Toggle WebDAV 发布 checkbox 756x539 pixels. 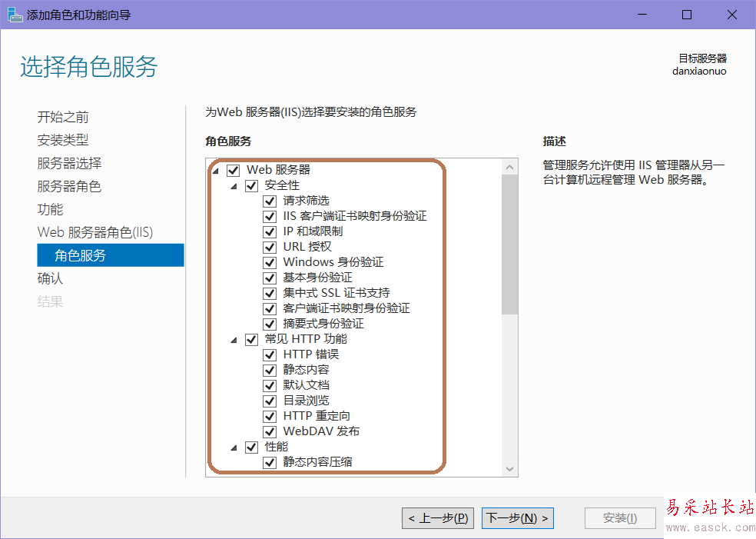[x=270, y=432]
